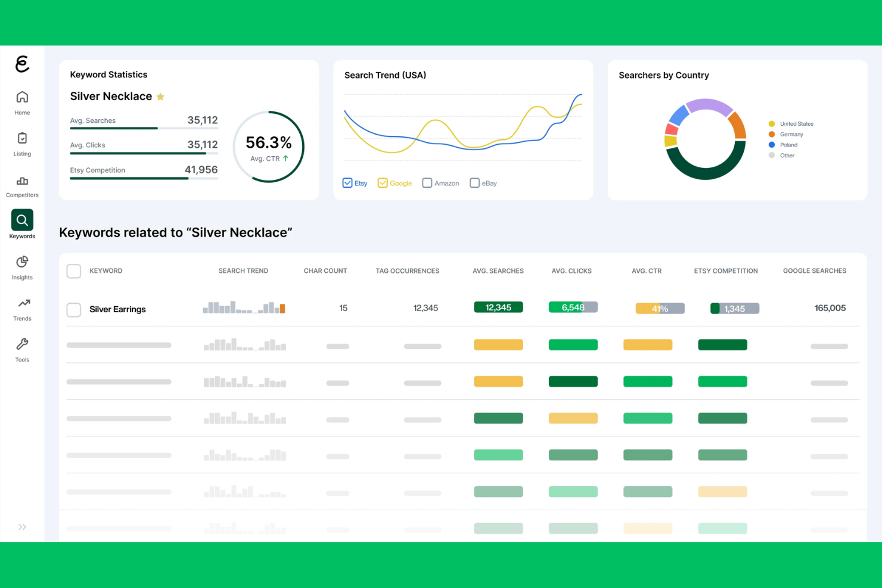Disable the Etsy trend line checkbox
882x588 pixels.
coord(347,182)
